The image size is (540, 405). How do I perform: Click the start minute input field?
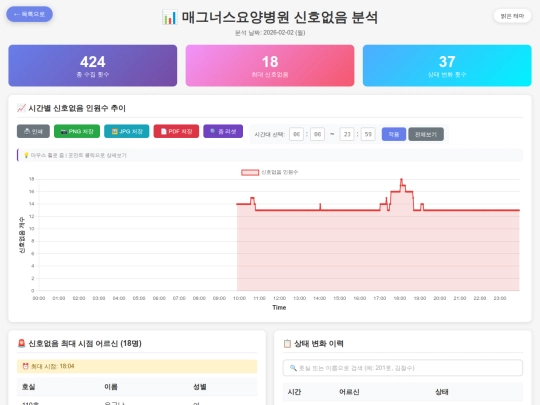[318, 134]
